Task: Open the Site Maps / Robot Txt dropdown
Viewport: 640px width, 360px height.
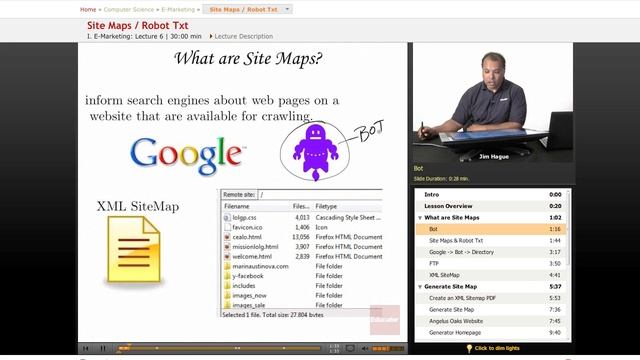Action: click(247, 9)
